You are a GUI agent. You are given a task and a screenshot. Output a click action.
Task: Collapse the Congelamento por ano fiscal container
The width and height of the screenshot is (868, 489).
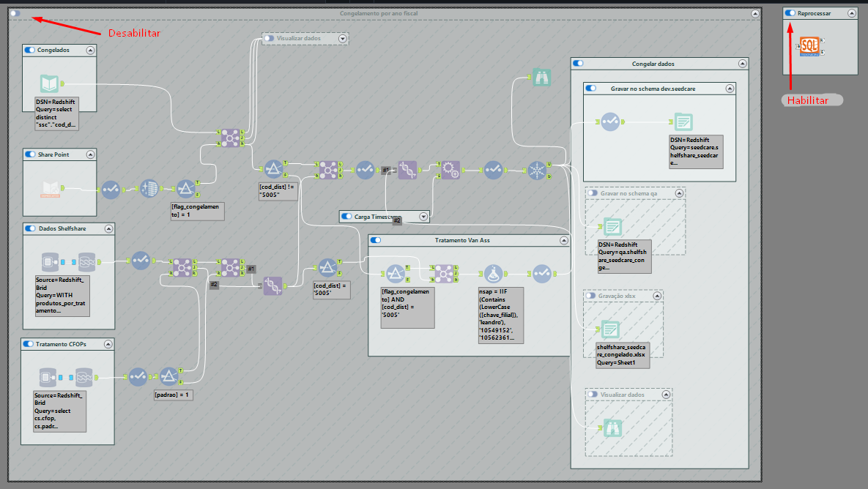tap(755, 14)
